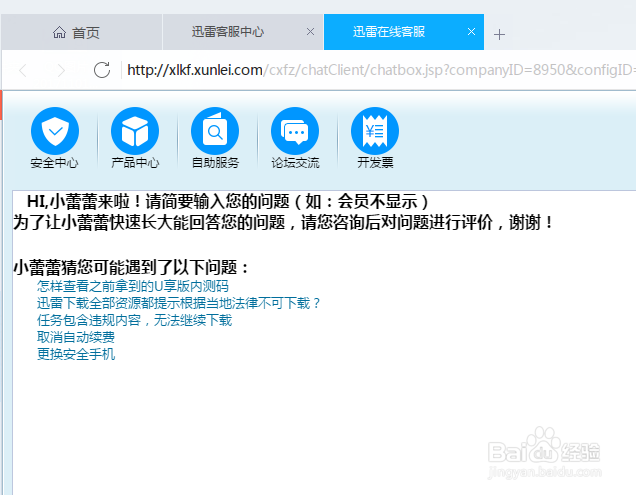This screenshot has width=636, height=495.
Task: Click the browser forward arrow
Action: pos(61,70)
